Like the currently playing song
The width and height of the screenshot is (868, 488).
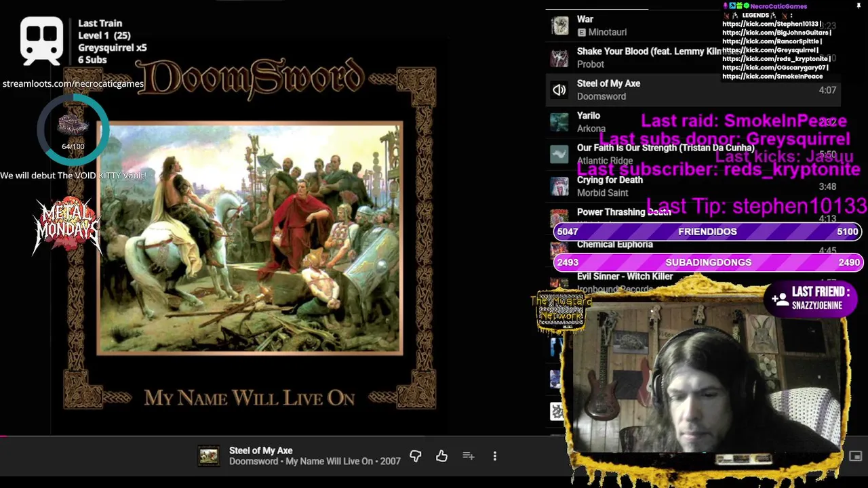coord(441,456)
